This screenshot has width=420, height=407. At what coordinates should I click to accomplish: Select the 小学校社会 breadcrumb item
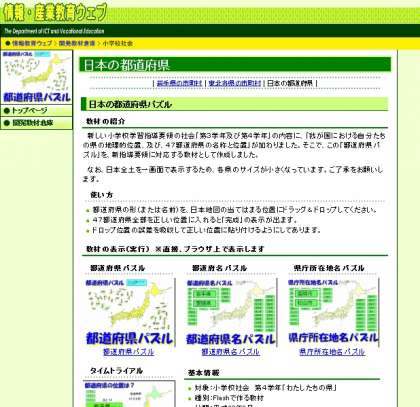117,43
